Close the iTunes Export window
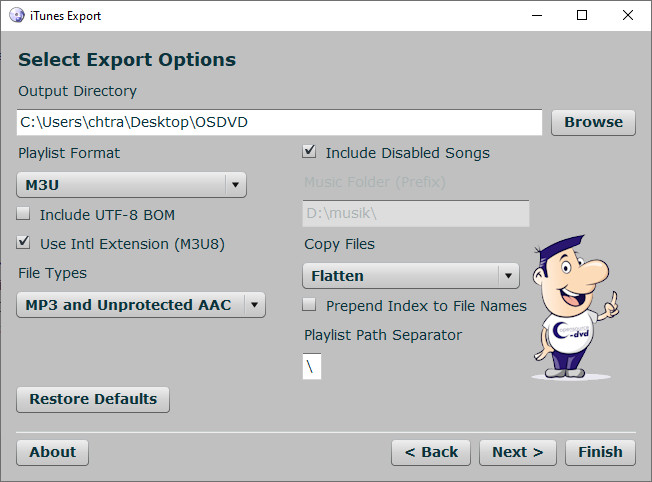652x482 pixels. pos(625,16)
